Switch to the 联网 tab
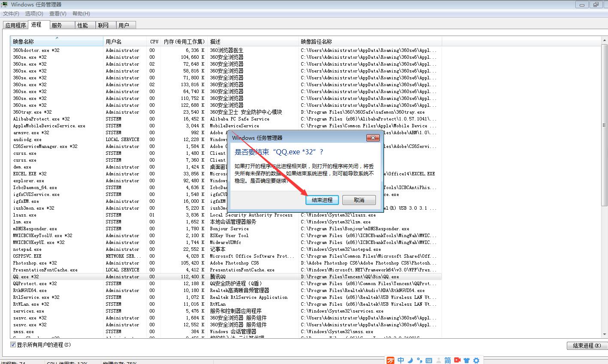This screenshot has height=364, width=608. tap(104, 25)
